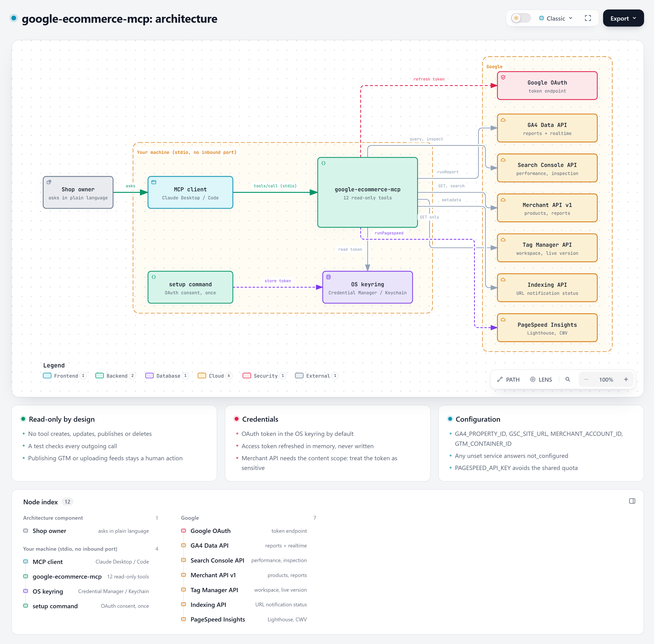Click the google-ecommerce-mcp node code icon
Viewport: 654px width, 644px height.
click(324, 163)
